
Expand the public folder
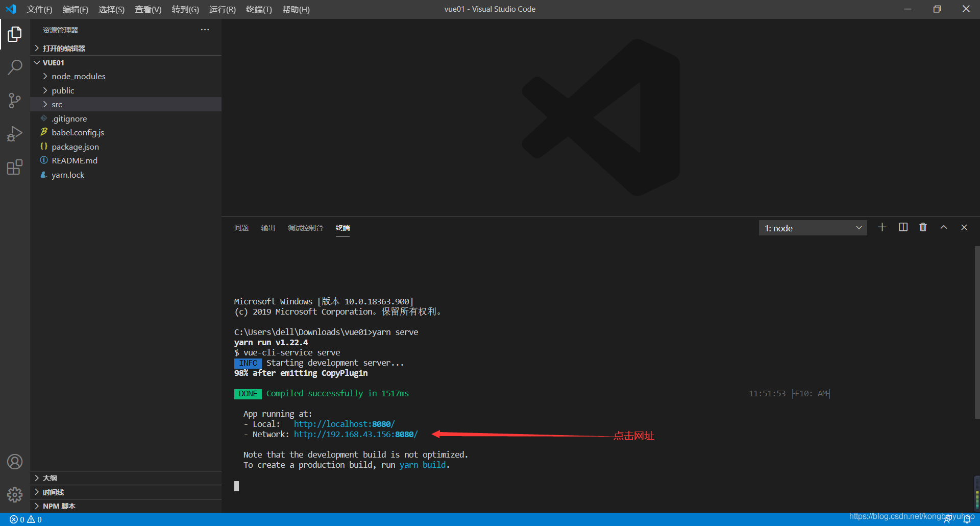(x=45, y=90)
